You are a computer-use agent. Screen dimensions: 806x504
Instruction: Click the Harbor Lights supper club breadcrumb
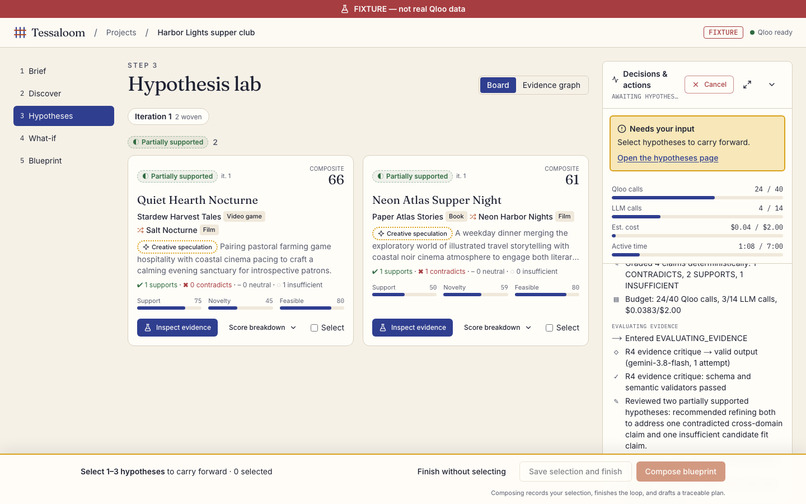pos(206,32)
